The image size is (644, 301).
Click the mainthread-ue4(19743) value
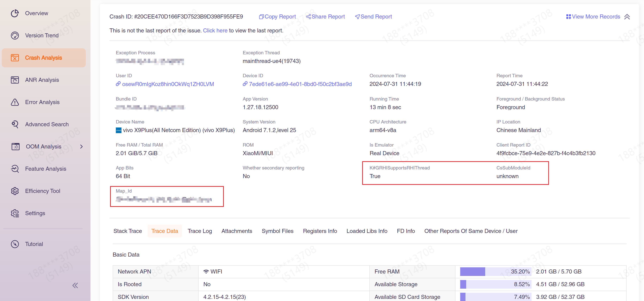point(271,61)
